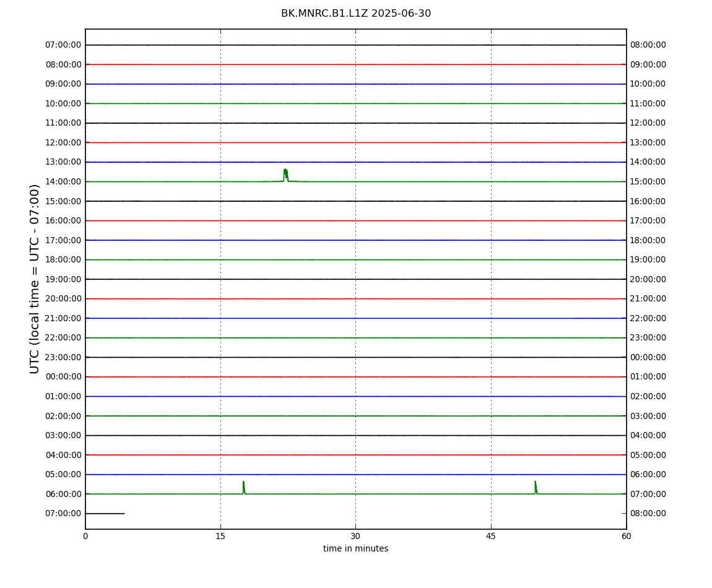The image size is (712, 588).
Task: Click right-axis label 01:00:00
Action: [x=648, y=377]
